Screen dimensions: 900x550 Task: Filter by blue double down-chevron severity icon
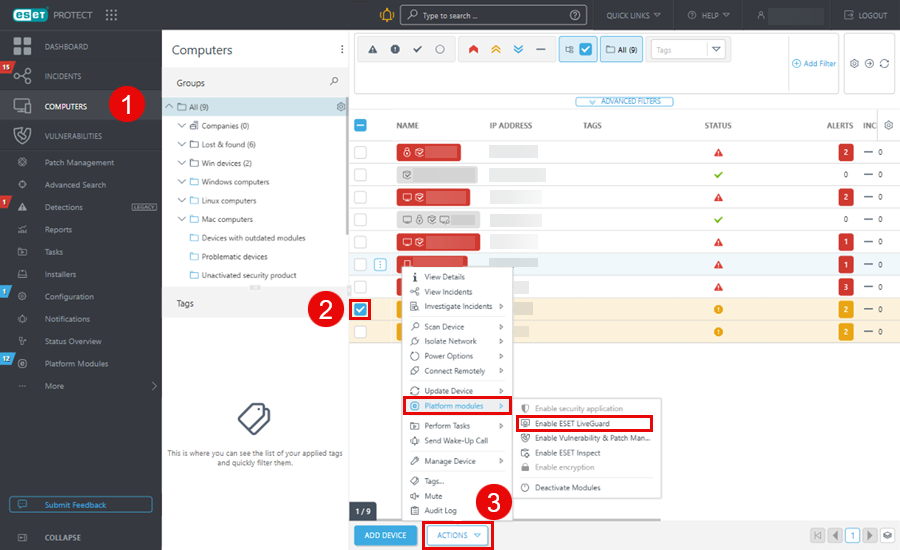[518, 49]
